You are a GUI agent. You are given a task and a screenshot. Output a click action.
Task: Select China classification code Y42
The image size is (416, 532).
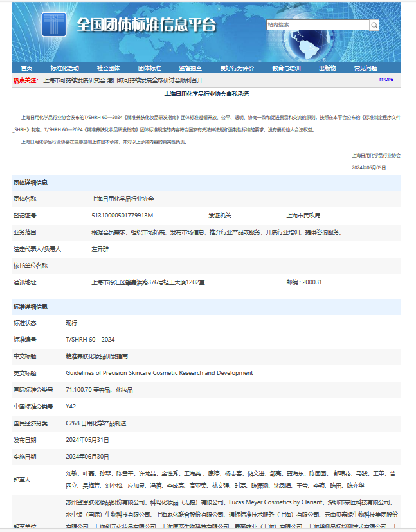click(71, 407)
